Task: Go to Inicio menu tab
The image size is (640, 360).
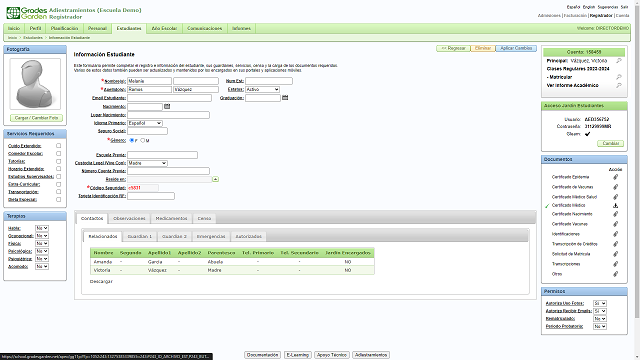Action: 14,28
